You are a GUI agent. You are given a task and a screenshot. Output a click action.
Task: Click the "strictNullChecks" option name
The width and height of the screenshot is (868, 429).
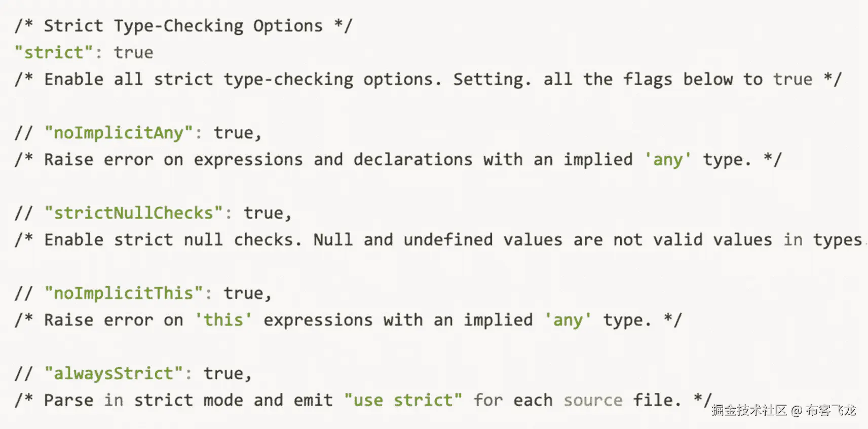point(133,213)
